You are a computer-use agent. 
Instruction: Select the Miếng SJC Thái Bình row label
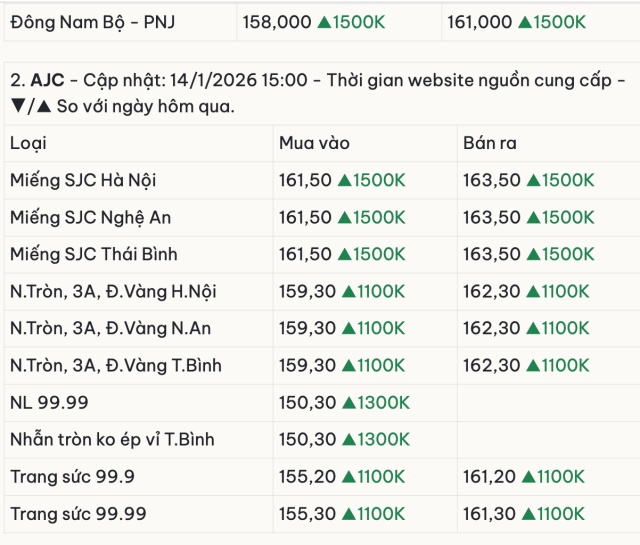(x=94, y=254)
